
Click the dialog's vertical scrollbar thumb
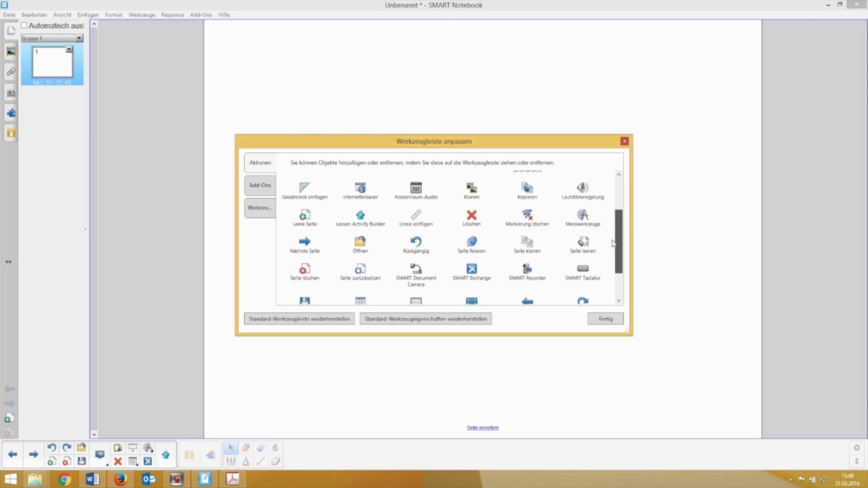click(x=618, y=241)
